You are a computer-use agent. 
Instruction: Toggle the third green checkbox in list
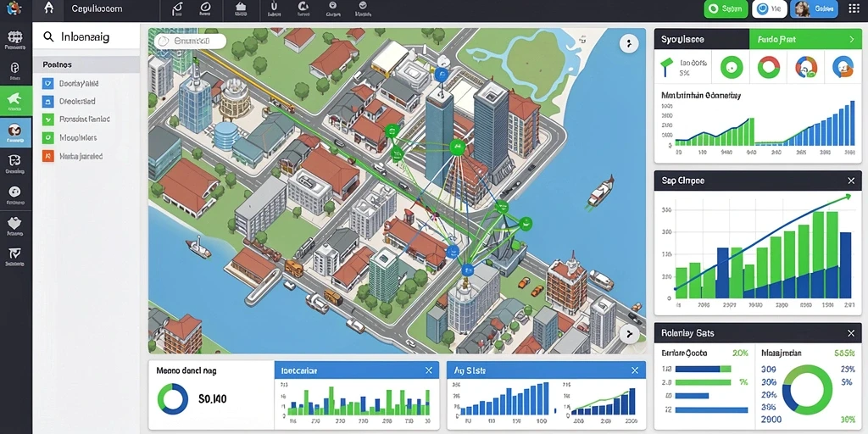pos(48,120)
